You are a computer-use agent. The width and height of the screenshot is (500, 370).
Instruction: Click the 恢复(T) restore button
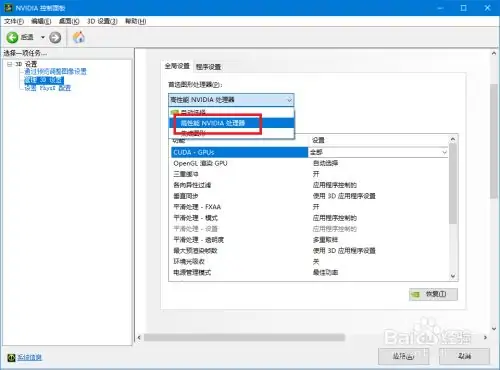point(433,294)
